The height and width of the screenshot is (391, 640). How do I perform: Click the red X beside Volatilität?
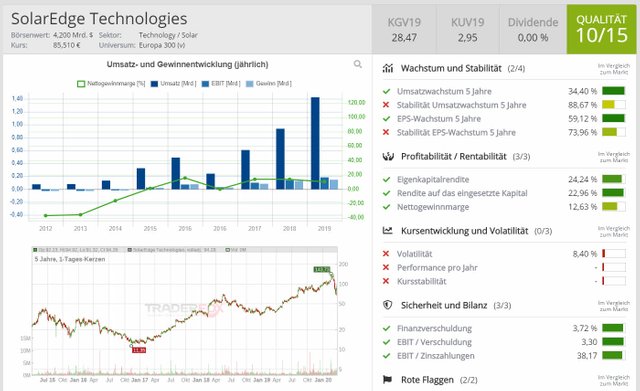pyautogui.click(x=386, y=254)
